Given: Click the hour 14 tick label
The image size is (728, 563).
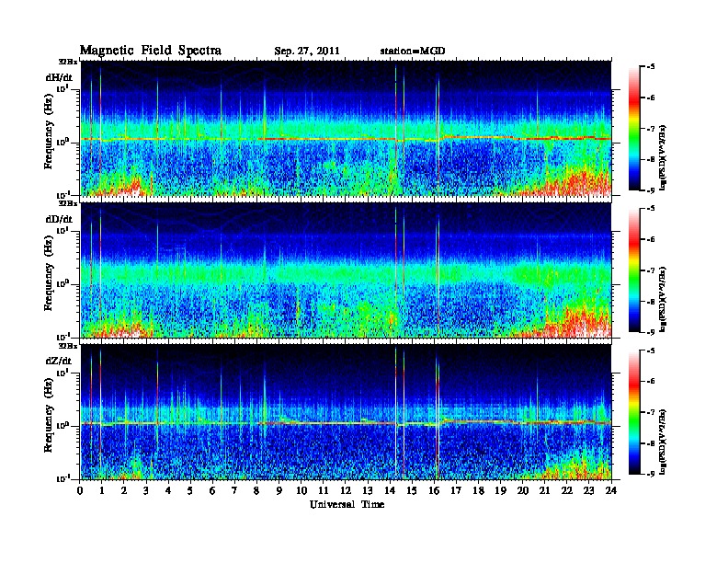Looking at the screenshot, I should 390,491.
